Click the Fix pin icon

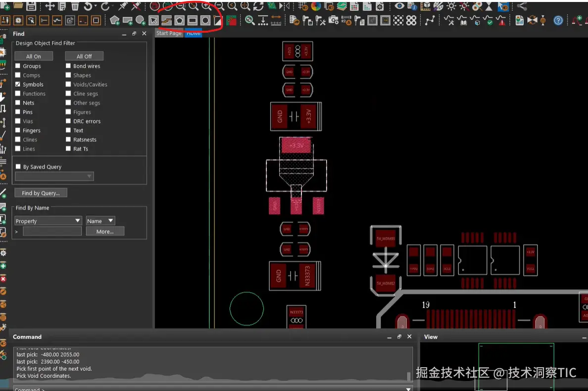pos(123,5)
